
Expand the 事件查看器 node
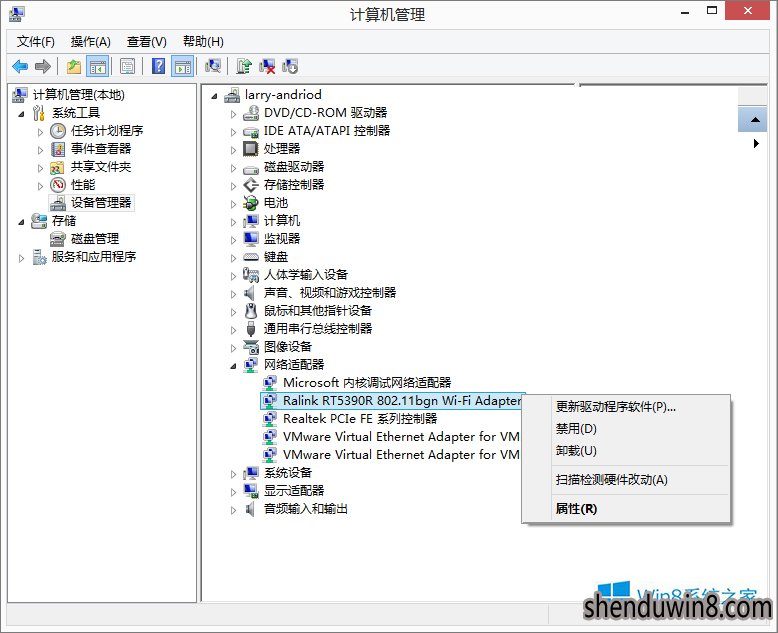[x=40, y=150]
